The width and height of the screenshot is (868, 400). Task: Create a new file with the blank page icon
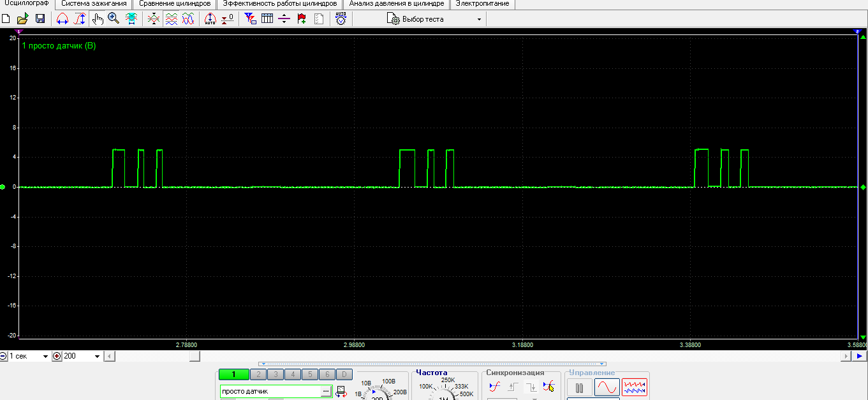pyautogui.click(x=6, y=19)
